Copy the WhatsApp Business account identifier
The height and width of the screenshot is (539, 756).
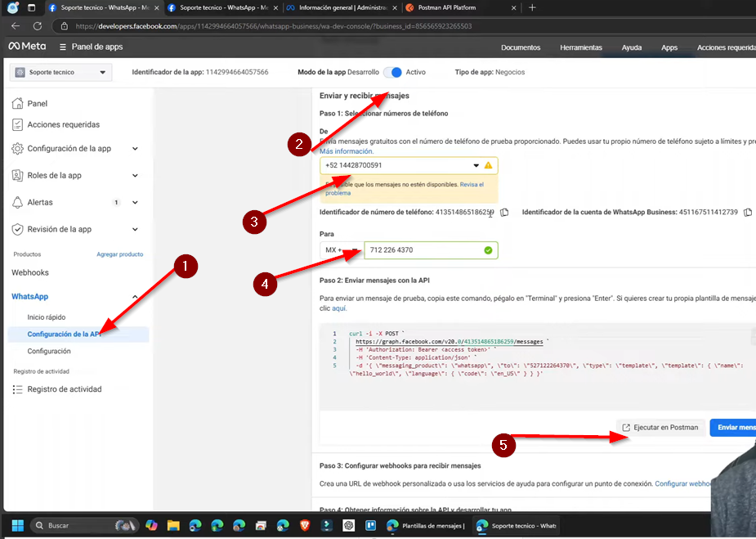pyautogui.click(x=748, y=213)
